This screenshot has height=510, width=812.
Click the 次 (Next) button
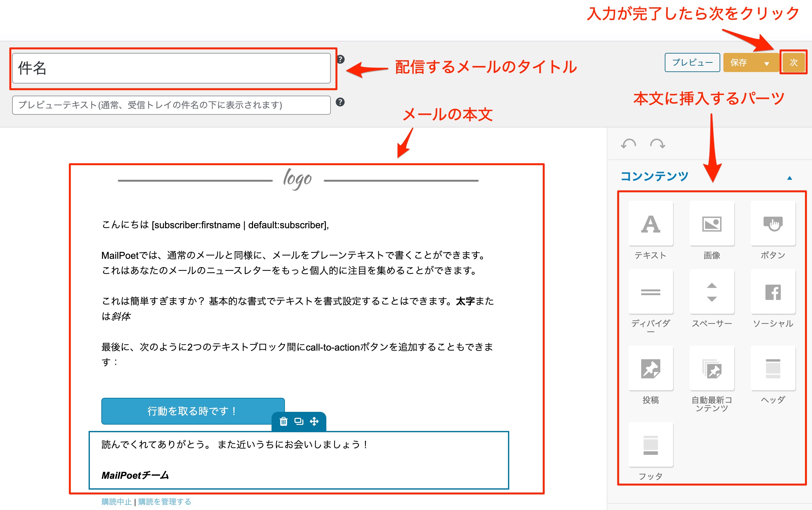click(x=793, y=62)
